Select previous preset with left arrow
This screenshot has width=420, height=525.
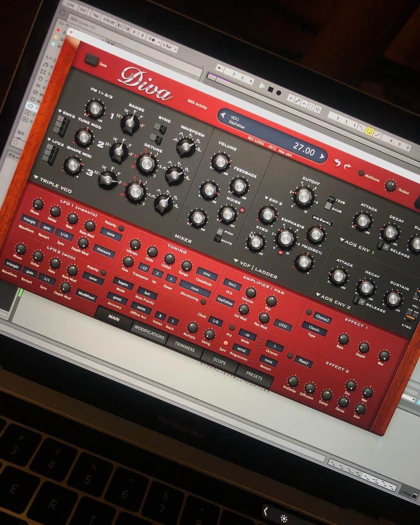[x=223, y=115]
